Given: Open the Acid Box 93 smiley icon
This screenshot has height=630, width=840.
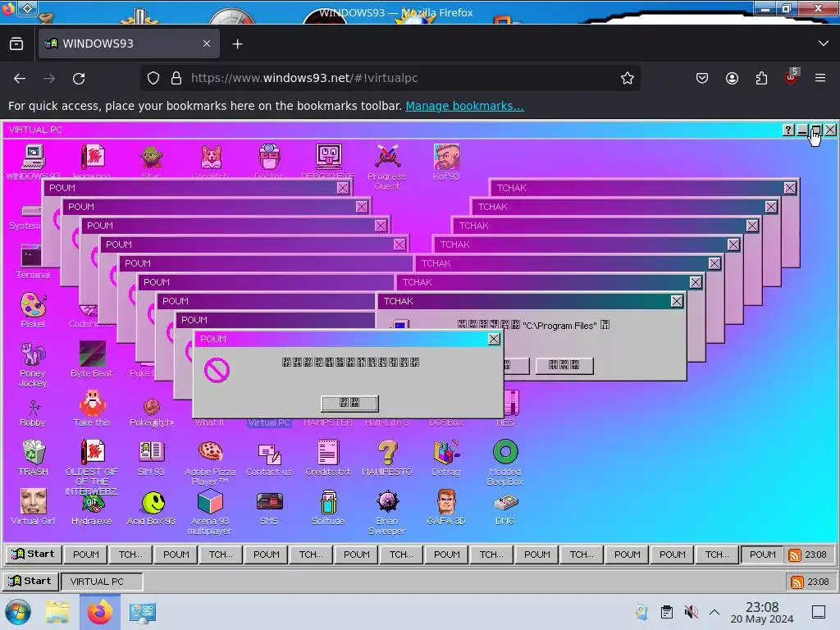Looking at the screenshot, I should 151,508.
